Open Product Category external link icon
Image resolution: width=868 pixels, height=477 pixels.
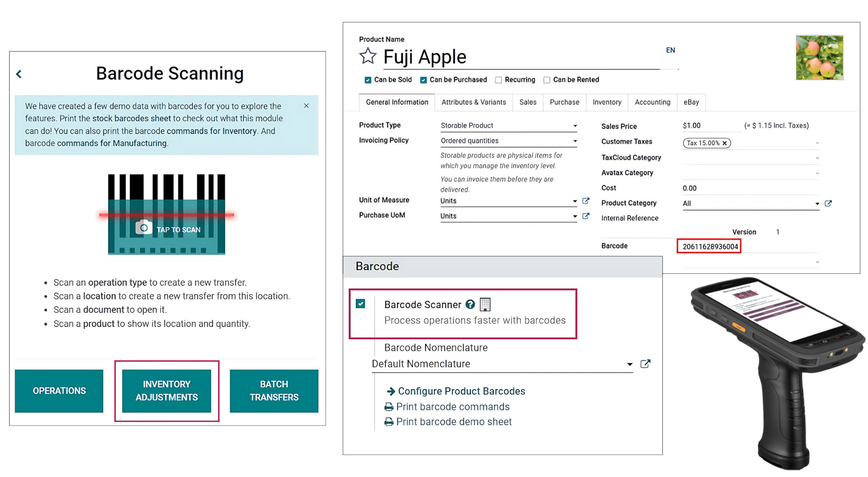point(828,203)
